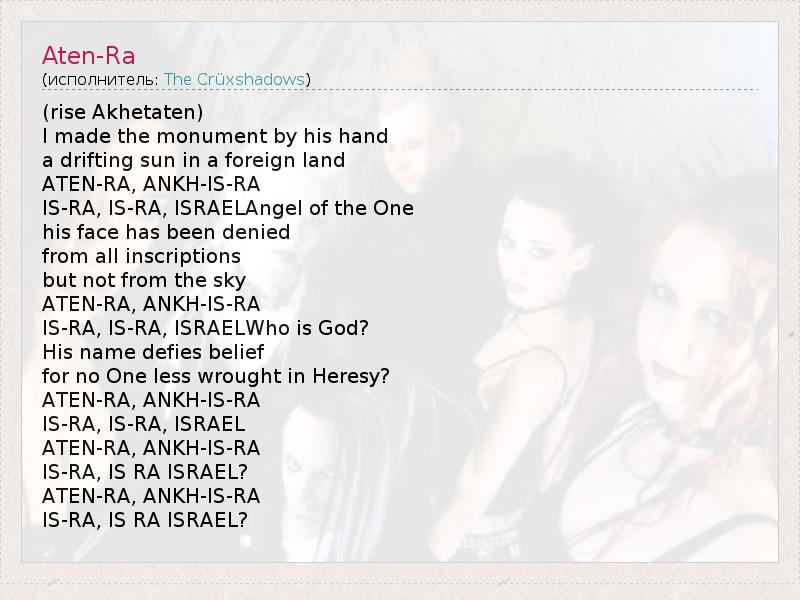Click the line but not from the sky
The image size is (800, 600).
[144, 280]
